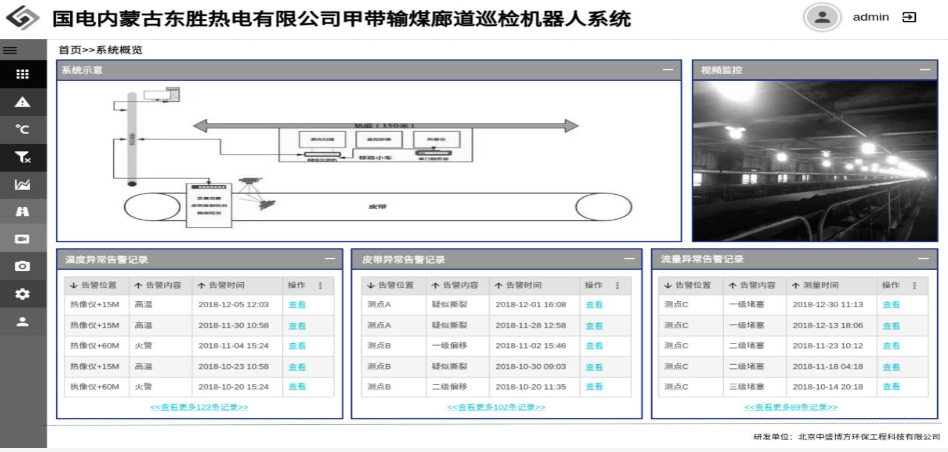Sort temperature alarm table by 告警位置
Viewport: 948px width, 452px height.
click(x=92, y=286)
